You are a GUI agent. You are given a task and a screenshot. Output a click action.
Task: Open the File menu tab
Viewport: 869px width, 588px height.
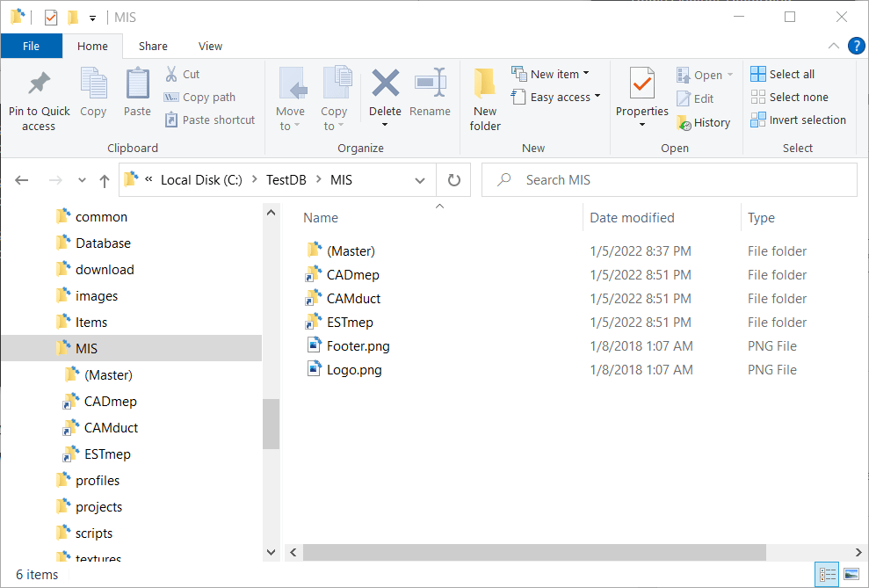point(31,46)
